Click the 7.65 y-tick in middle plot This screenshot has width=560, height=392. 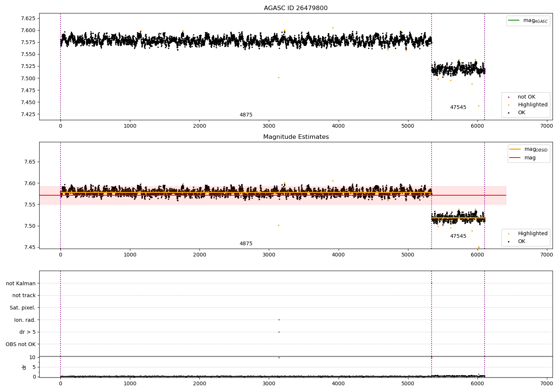point(29,162)
